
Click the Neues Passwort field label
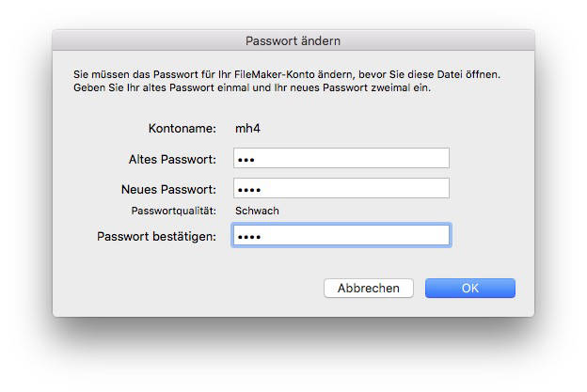click(169, 188)
